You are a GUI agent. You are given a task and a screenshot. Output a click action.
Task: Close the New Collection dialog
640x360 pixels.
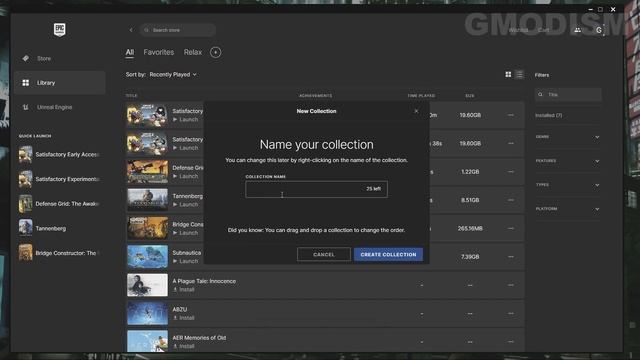[416, 111]
